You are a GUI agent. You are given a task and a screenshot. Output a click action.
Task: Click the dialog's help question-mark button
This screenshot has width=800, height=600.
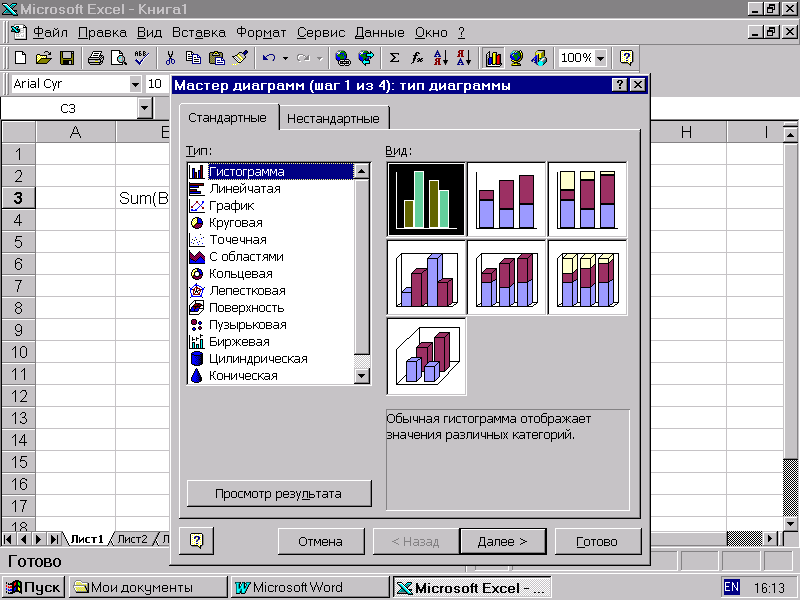[619, 85]
